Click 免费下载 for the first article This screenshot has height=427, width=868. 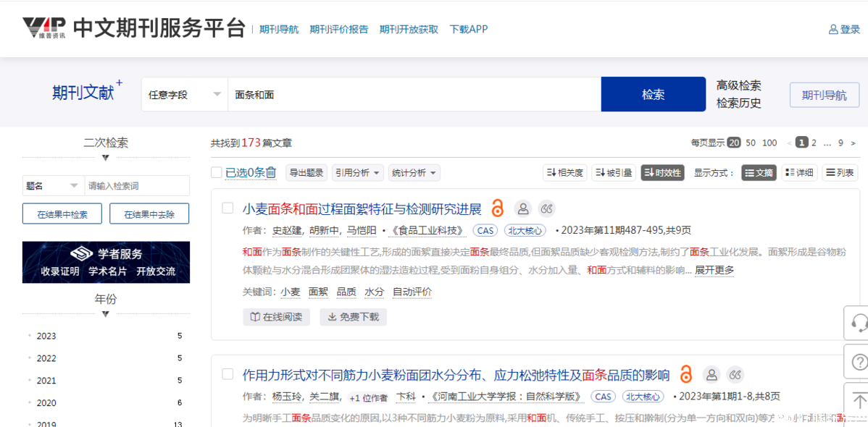click(353, 317)
